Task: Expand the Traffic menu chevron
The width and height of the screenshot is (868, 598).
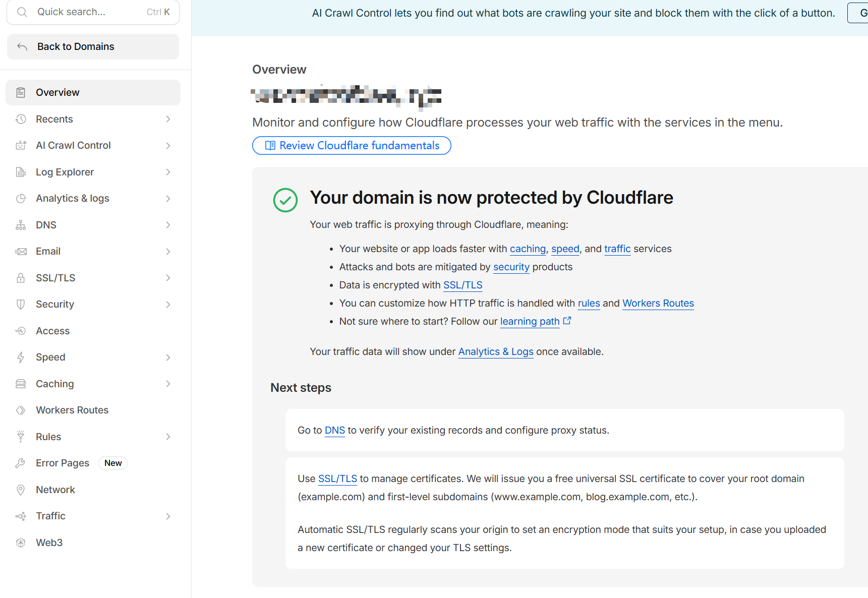Action: click(x=168, y=516)
